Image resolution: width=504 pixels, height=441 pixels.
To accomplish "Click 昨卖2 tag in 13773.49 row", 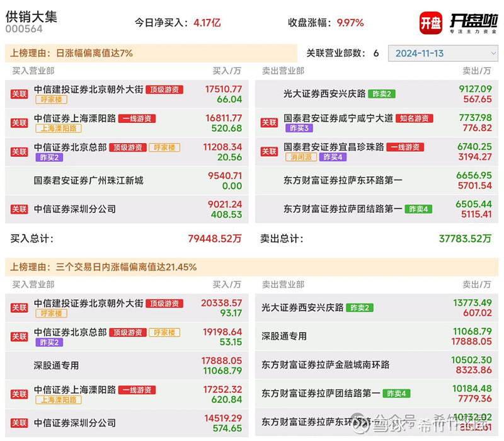I will click(360, 308).
